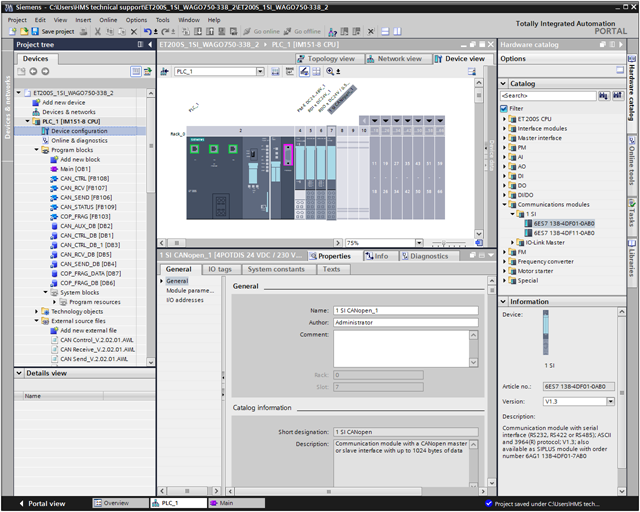Click the Cut scissors icon
This screenshot has height=512, width=640.
coord(98,31)
